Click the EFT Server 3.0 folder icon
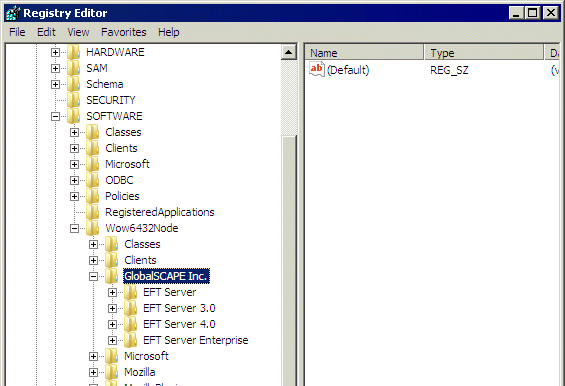Image resolution: width=565 pixels, height=386 pixels. point(130,308)
